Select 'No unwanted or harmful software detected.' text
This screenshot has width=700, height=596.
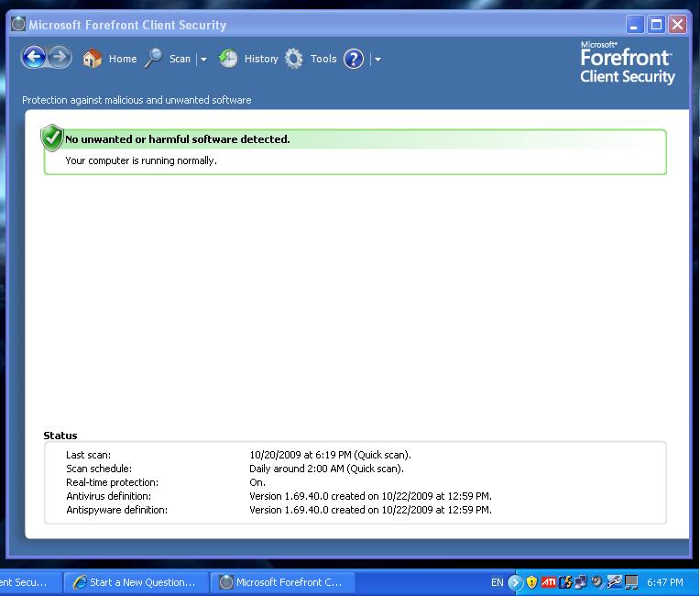(178, 139)
